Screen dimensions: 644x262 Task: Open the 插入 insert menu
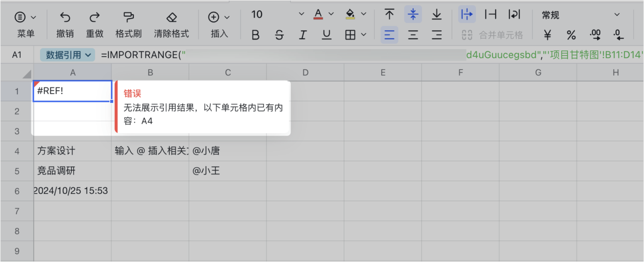coord(219,18)
